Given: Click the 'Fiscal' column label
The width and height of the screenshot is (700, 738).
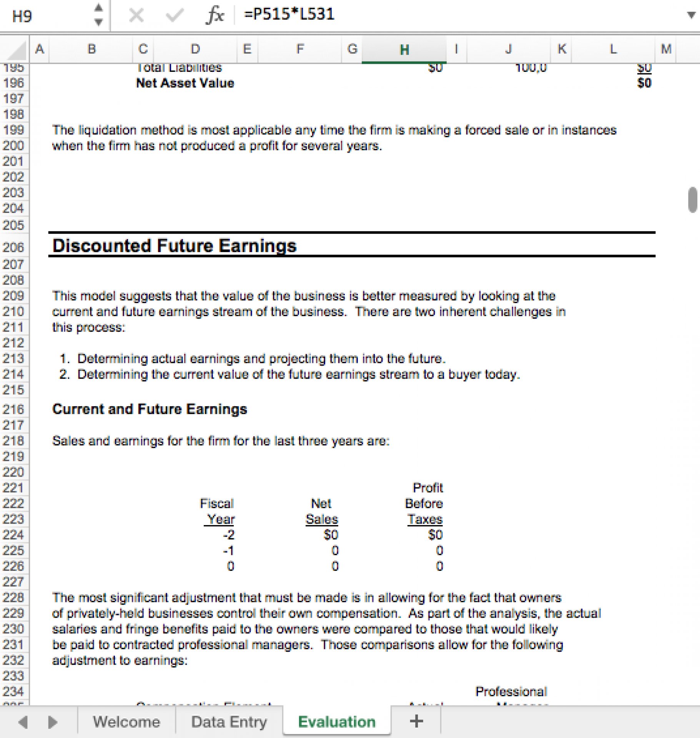Looking at the screenshot, I should tap(217, 504).
